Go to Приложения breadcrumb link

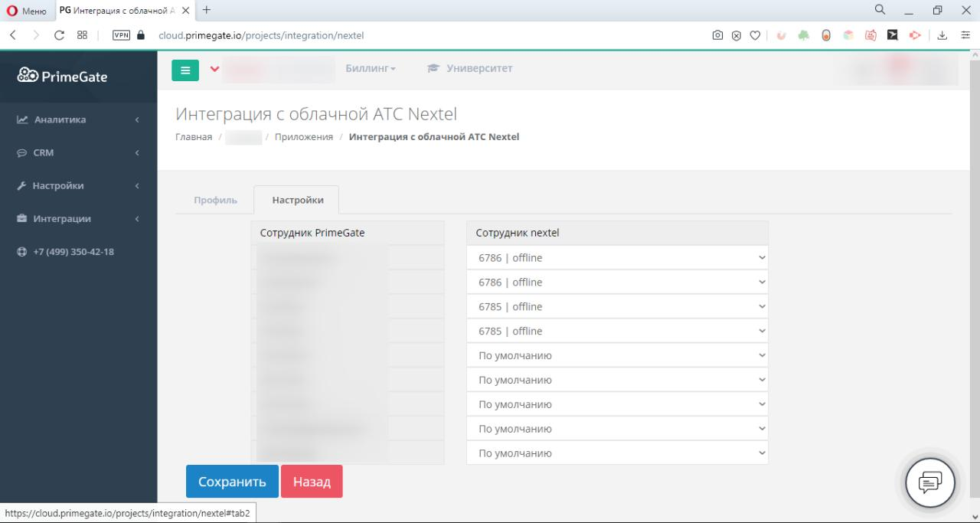coord(304,137)
